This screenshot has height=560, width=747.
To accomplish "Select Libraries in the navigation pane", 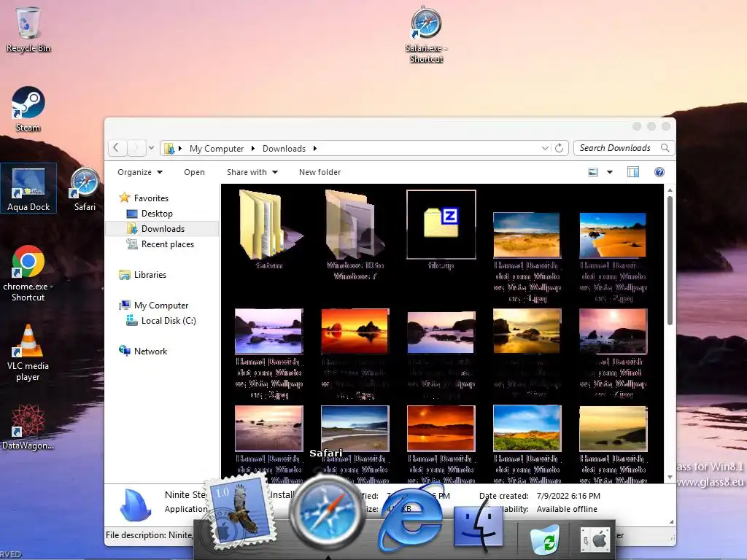I will pos(150,274).
